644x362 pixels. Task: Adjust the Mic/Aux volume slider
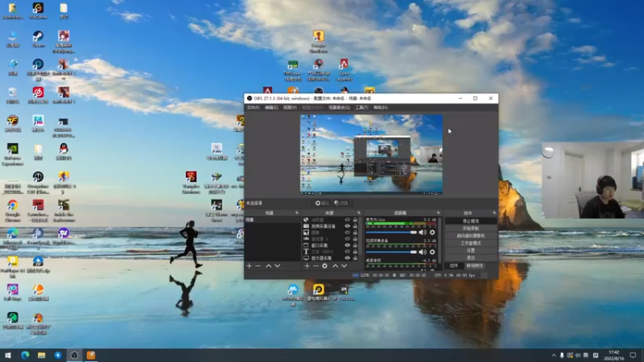(x=391, y=232)
